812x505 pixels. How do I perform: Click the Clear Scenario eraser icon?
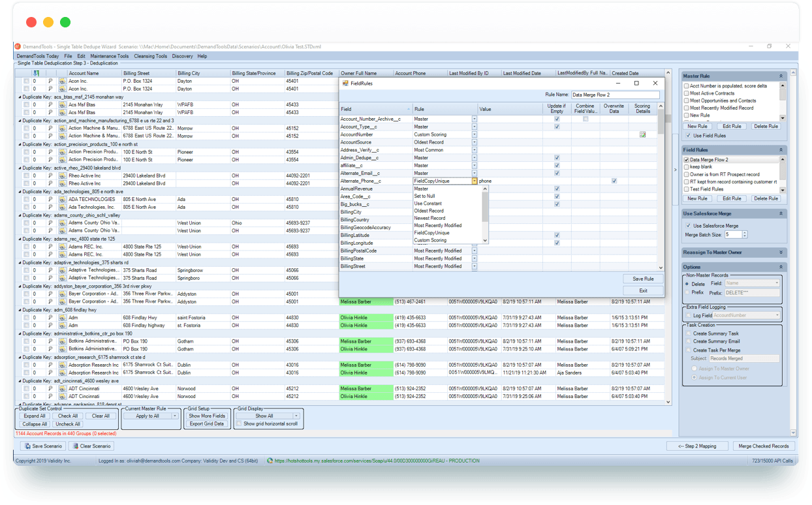tap(75, 446)
